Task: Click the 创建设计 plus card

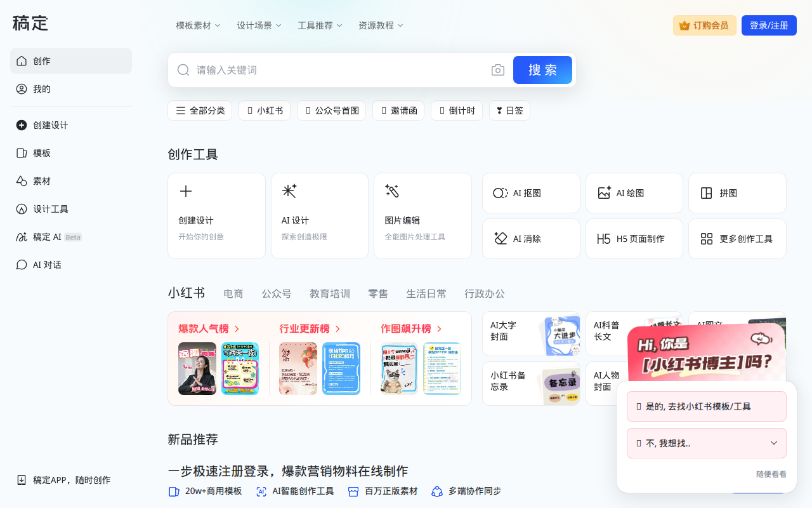Action: coord(216,216)
